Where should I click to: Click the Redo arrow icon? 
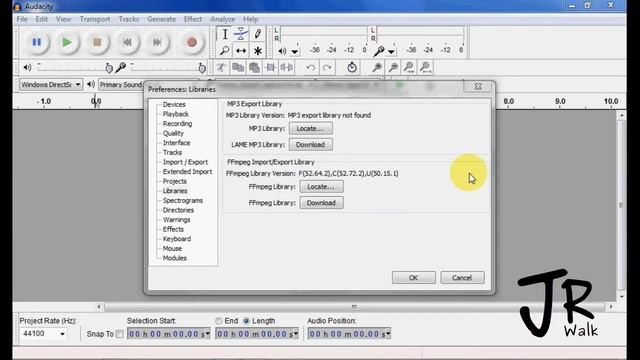coord(327,67)
